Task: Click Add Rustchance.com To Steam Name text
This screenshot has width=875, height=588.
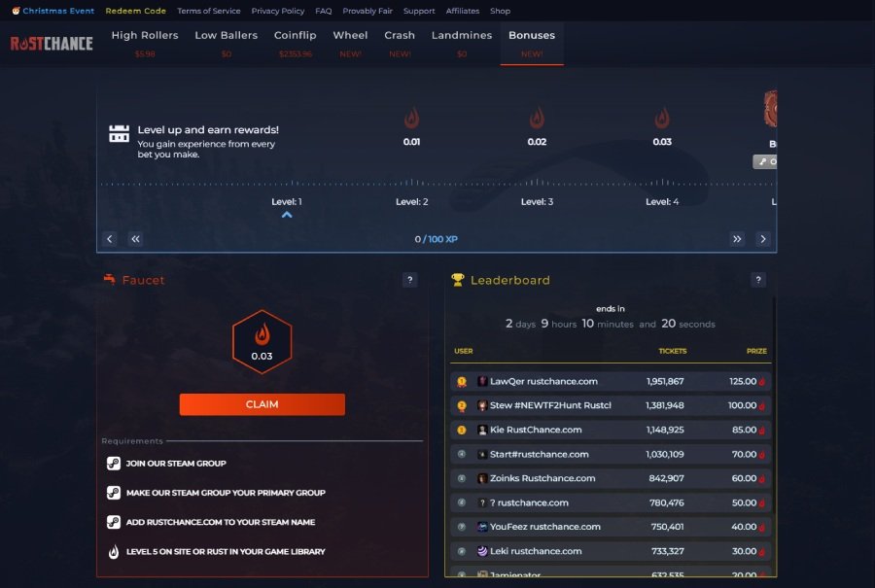Action: [x=221, y=522]
